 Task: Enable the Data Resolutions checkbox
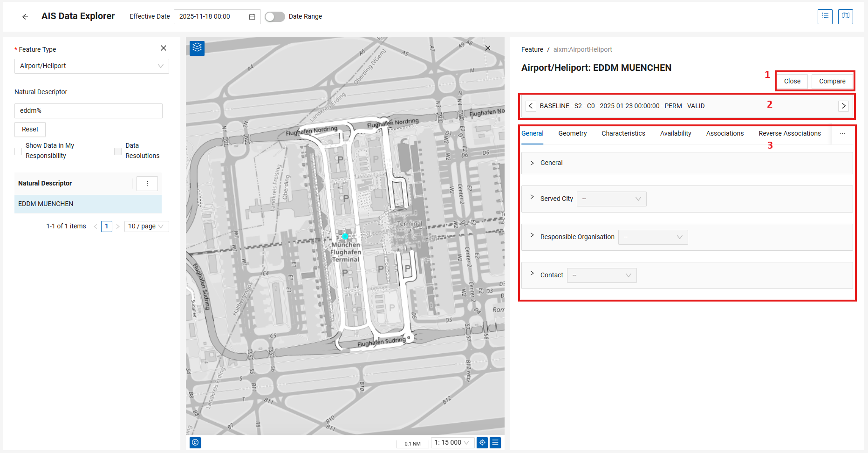(118, 151)
